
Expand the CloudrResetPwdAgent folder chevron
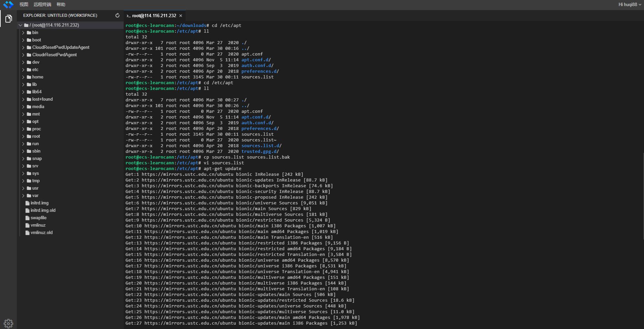[x=23, y=55]
